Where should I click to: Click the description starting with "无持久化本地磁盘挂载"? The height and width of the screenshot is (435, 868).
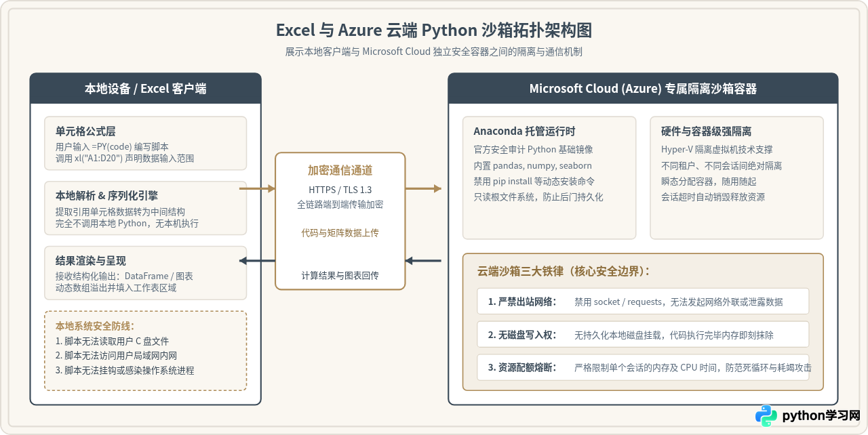click(x=674, y=335)
